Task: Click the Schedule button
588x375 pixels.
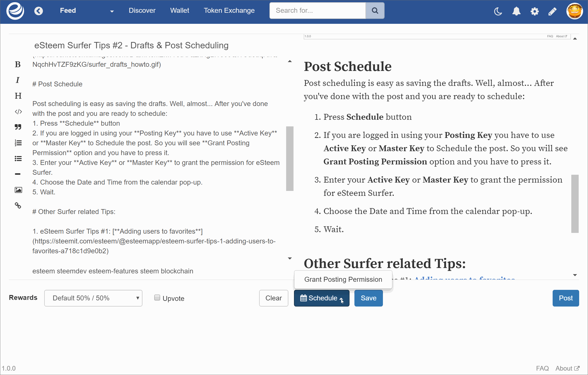Action: (322, 298)
